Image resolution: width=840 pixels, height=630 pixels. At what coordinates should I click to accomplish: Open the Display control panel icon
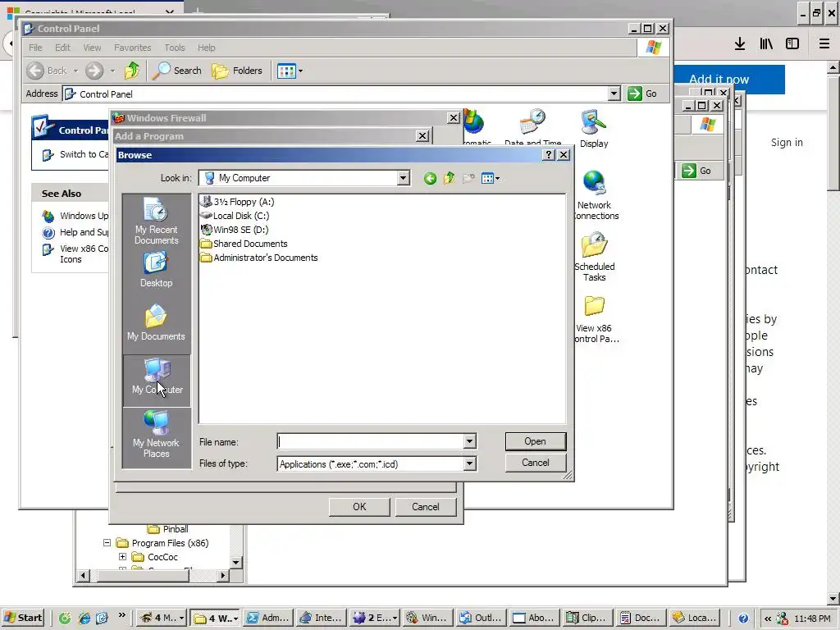point(594,129)
